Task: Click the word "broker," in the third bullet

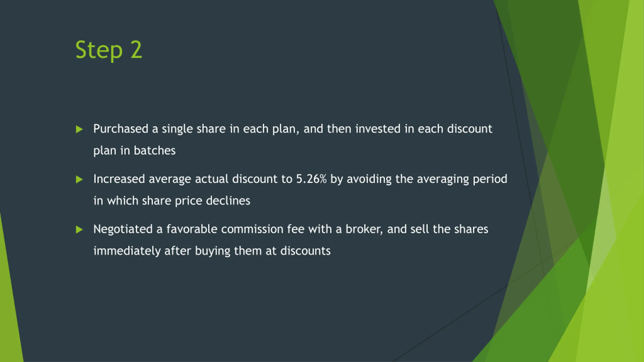Action: click(364, 229)
